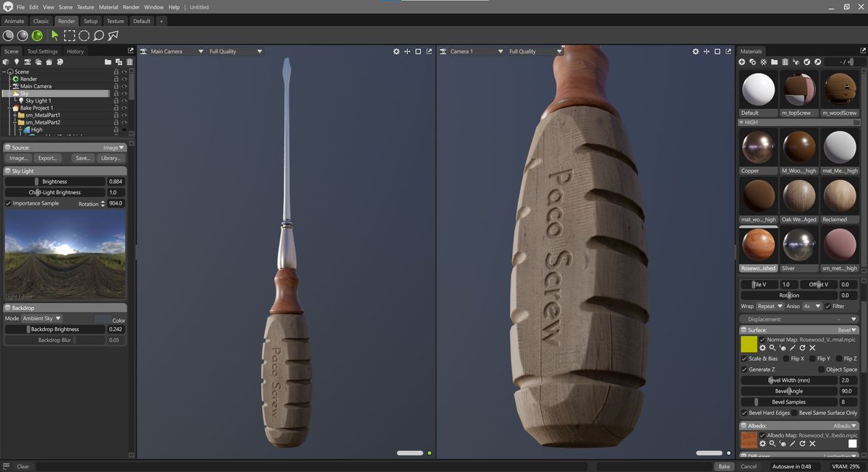Viewport: 868px width, 472px height.
Task: Reload the Normal Map texture
Action: (x=802, y=348)
